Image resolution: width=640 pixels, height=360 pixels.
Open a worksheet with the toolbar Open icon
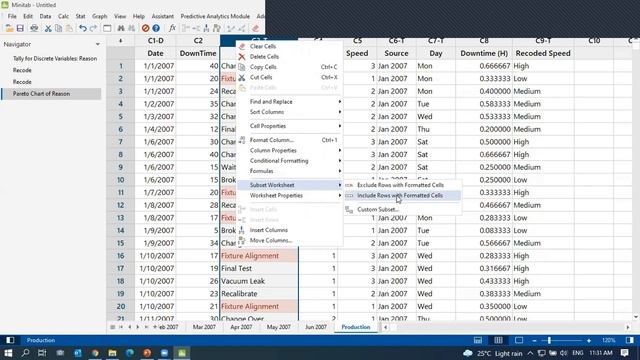pyautogui.click(x=9, y=28)
